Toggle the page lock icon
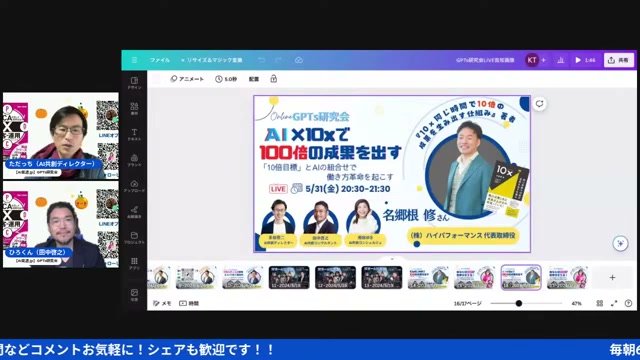The height and width of the screenshot is (360, 640). 273,79
